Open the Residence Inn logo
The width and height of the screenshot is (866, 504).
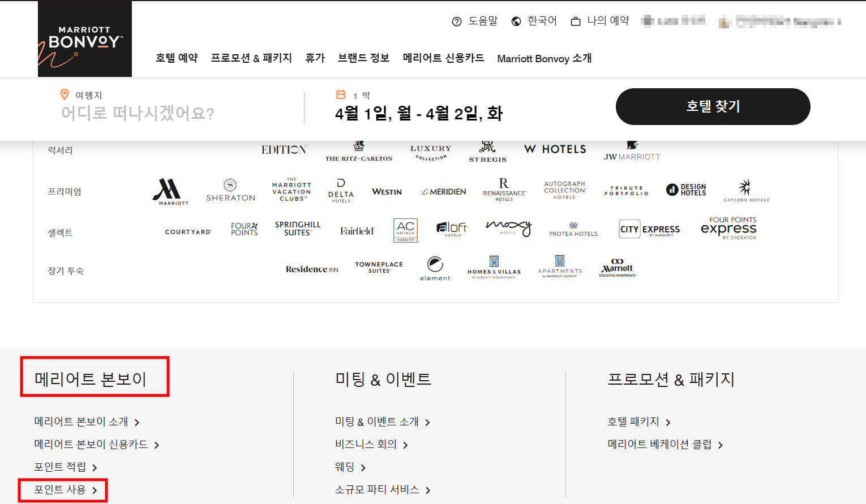pyautogui.click(x=312, y=269)
